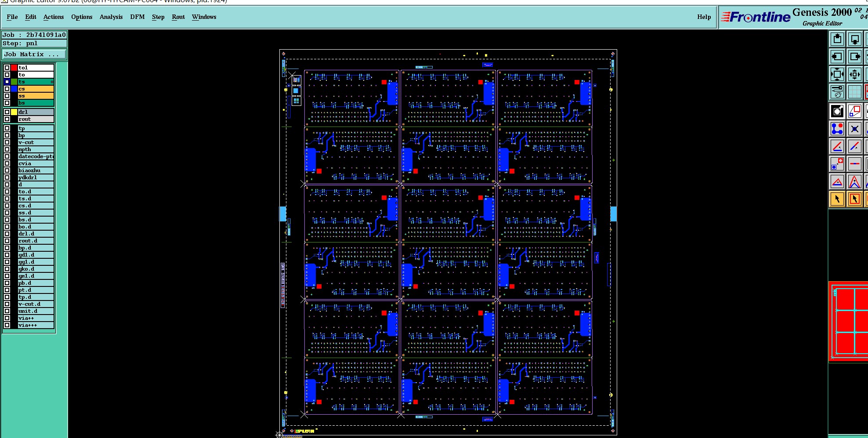Open the Windows menu
This screenshot has height=438, width=868.
pos(204,17)
